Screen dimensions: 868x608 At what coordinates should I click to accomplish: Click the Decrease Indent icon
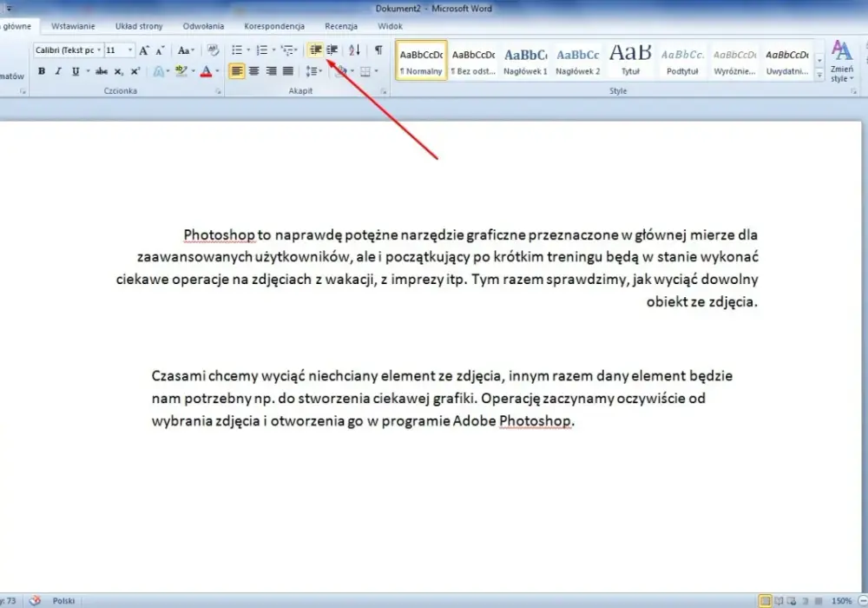coord(316,50)
